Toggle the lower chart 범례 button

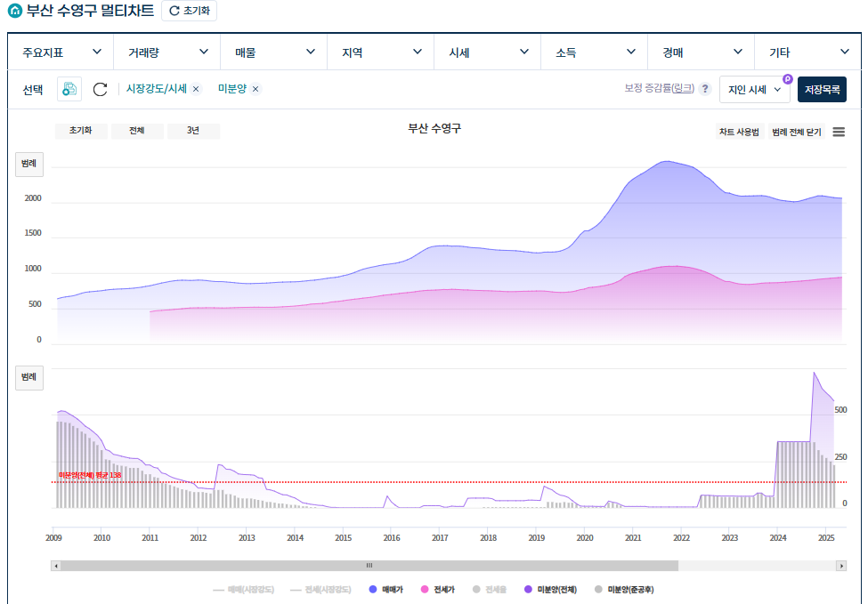28,377
